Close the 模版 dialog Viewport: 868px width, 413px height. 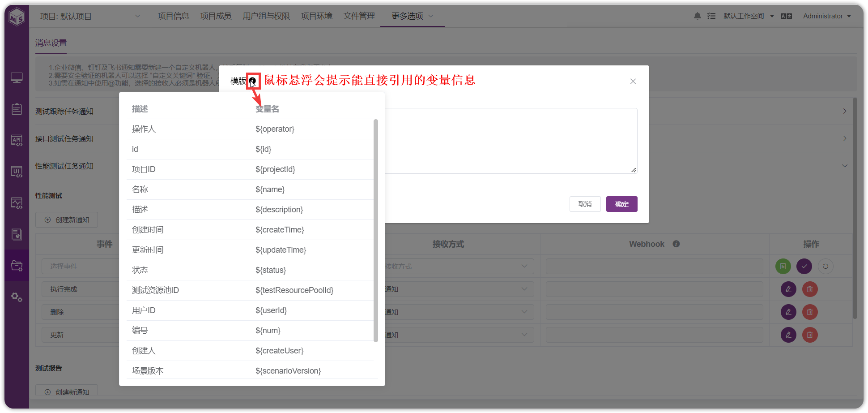click(x=633, y=81)
